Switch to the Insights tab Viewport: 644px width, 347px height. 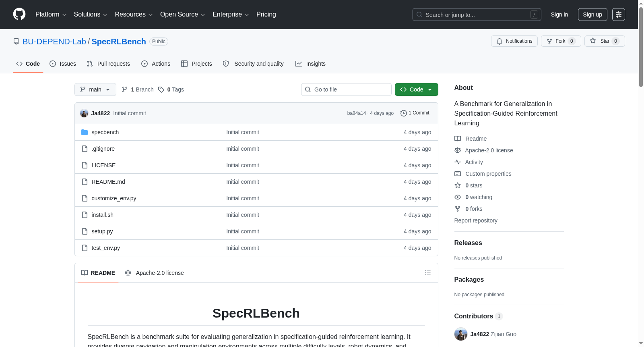pyautogui.click(x=310, y=64)
